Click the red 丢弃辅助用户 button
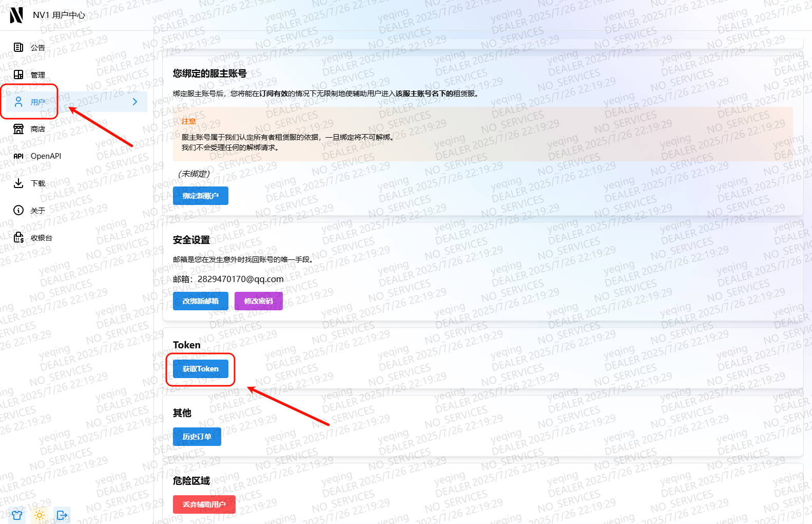Viewport: 812px width, 524px height. [x=204, y=504]
